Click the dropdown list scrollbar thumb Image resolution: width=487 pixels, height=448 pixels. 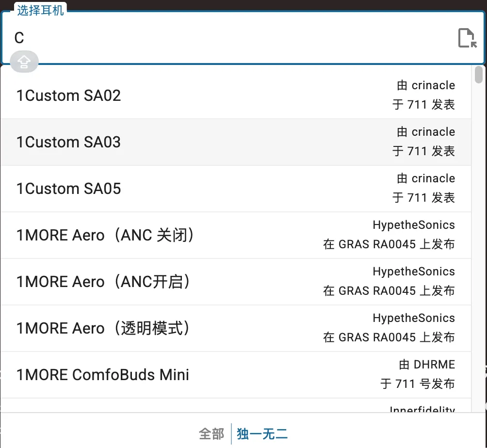point(479,75)
